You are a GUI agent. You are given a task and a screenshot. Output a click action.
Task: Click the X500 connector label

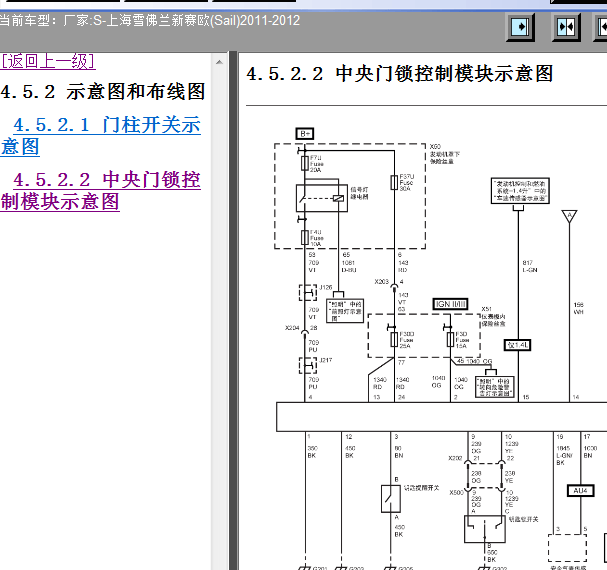click(456, 493)
